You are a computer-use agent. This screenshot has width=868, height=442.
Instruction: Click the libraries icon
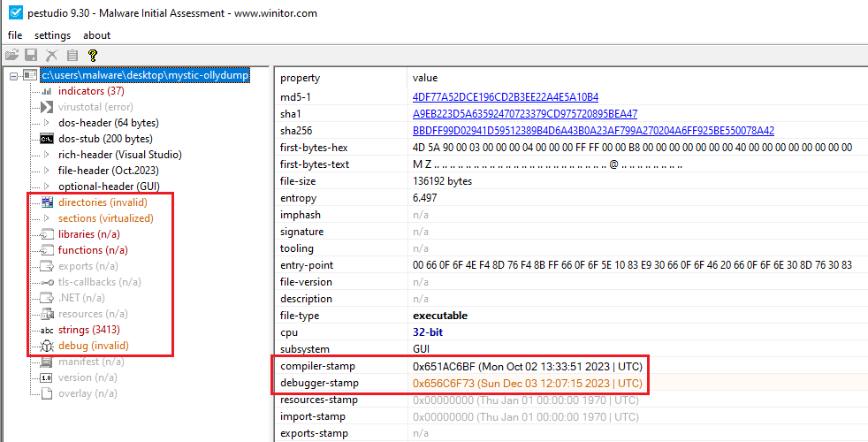click(47, 234)
